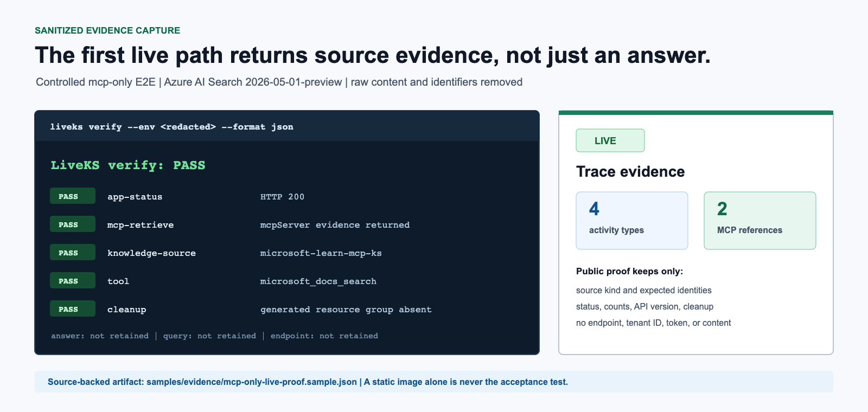The image size is (868, 412).
Task: Click the LIVE status badge
Action: point(610,140)
